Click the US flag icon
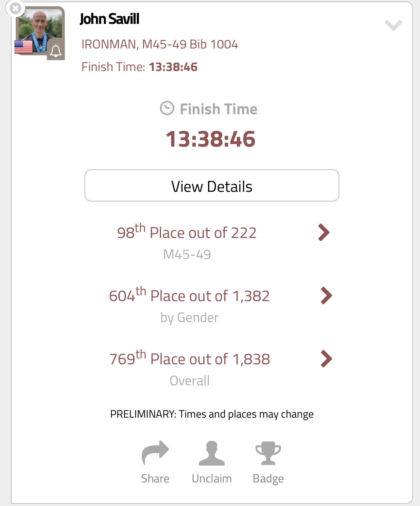Image resolution: width=420 pixels, height=506 pixels. (24, 47)
